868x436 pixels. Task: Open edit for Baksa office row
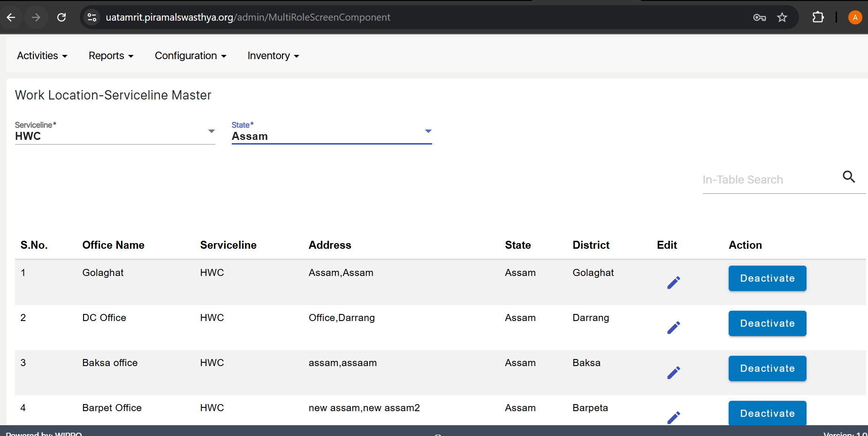click(x=673, y=373)
